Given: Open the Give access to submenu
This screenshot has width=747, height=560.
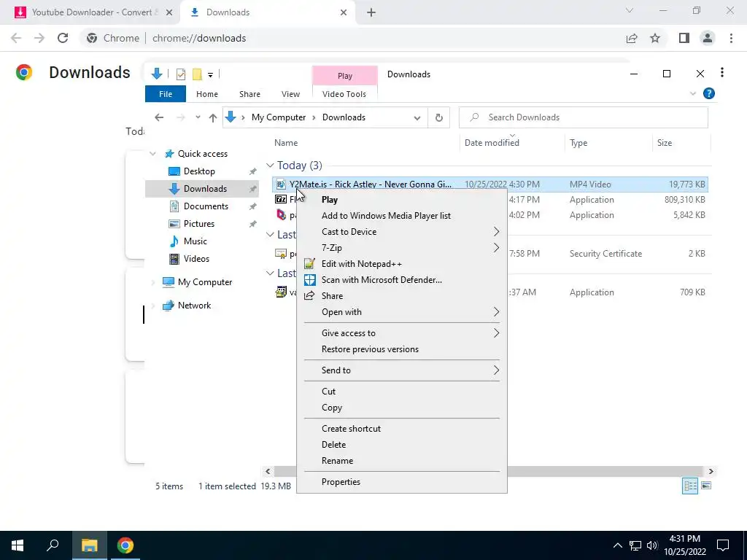Looking at the screenshot, I should 402,332.
